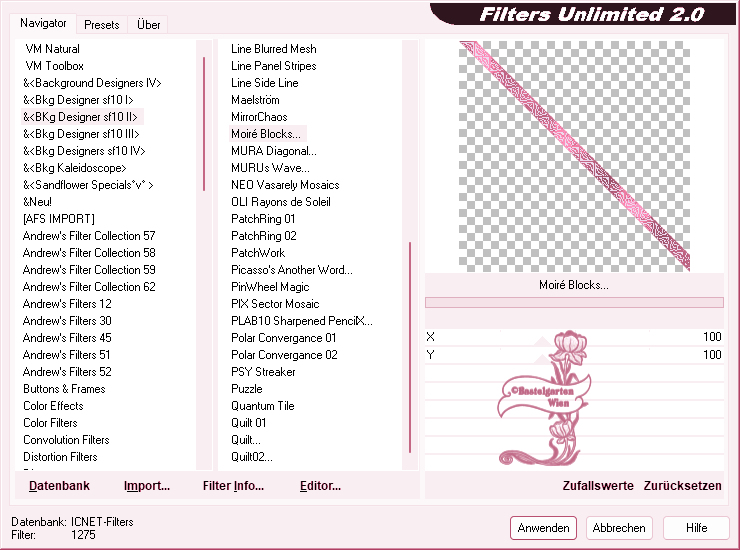Select VM Toolbox in the category list
This screenshot has height=550, width=740.
[54, 66]
